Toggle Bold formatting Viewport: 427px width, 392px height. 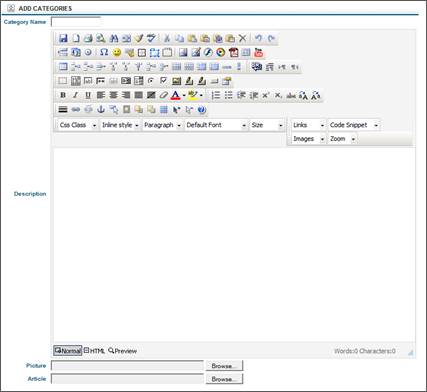[63, 95]
